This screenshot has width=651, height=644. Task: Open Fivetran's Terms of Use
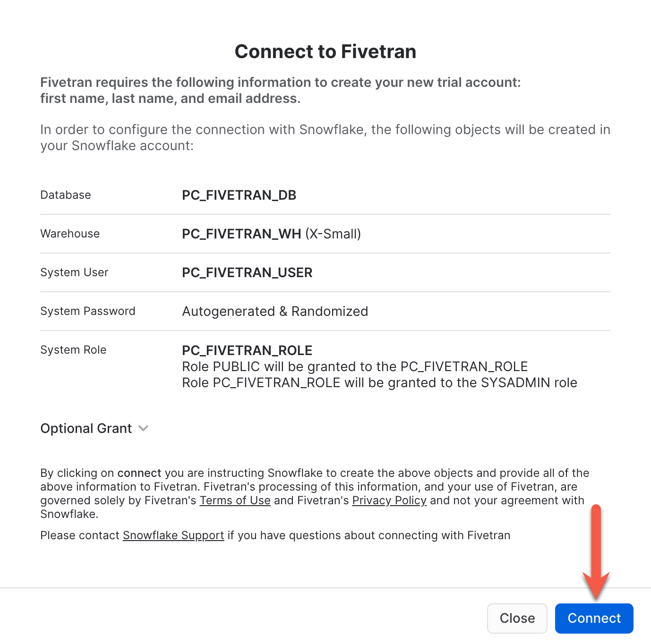pyautogui.click(x=235, y=500)
